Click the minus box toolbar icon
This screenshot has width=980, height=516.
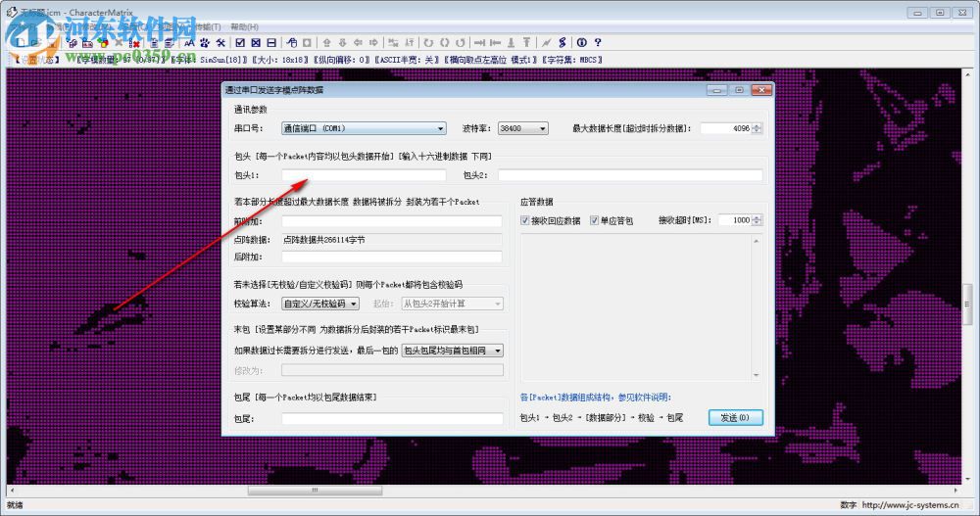click(271, 42)
